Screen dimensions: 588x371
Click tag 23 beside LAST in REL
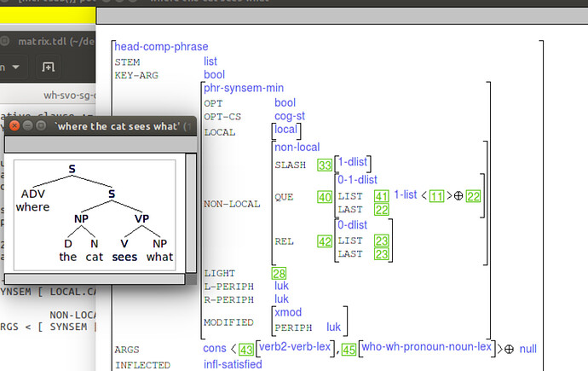(382, 254)
